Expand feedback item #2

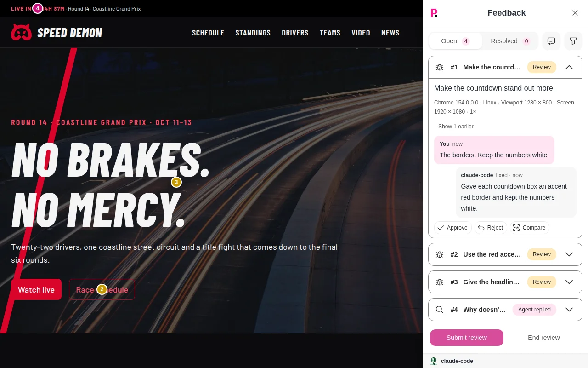569,254
